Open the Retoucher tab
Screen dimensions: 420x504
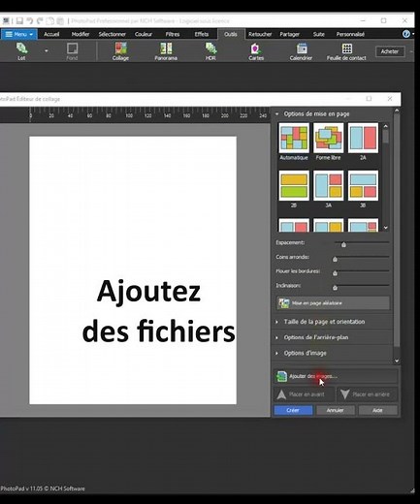[260, 34]
